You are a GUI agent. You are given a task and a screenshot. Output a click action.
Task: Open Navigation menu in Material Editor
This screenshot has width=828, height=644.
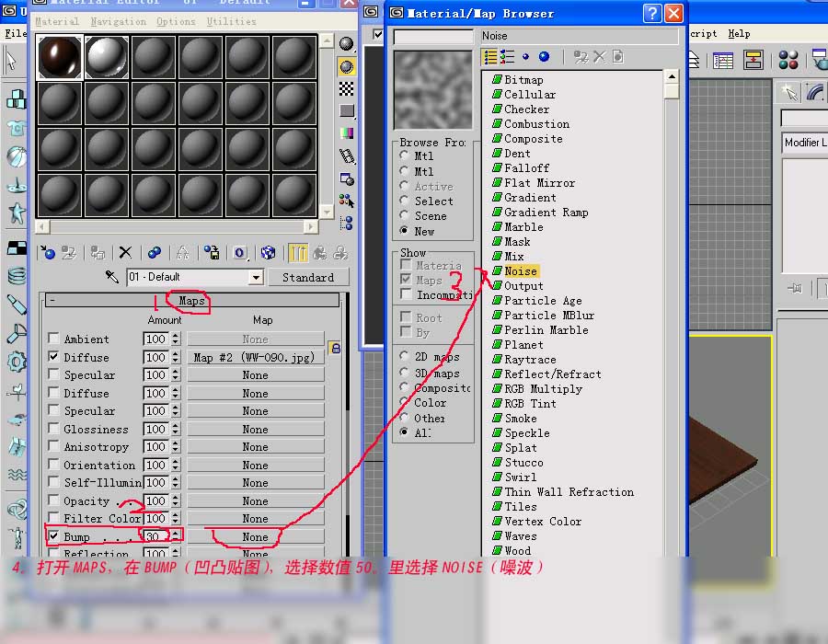(x=119, y=22)
